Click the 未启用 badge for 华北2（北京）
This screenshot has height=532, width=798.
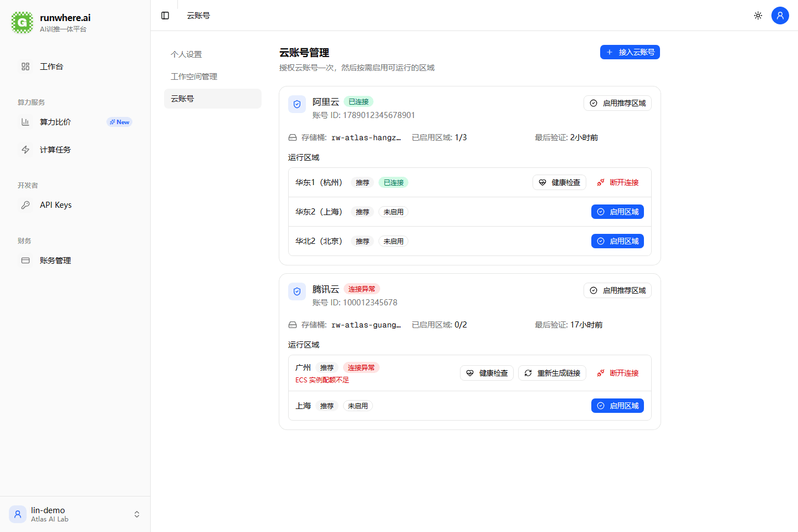click(x=393, y=241)
